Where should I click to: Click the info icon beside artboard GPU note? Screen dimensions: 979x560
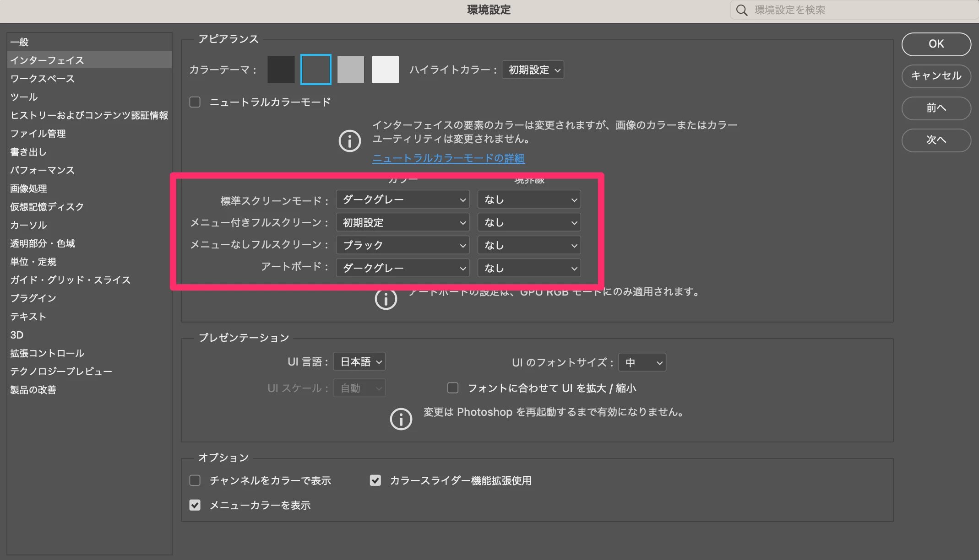(386, 299)
